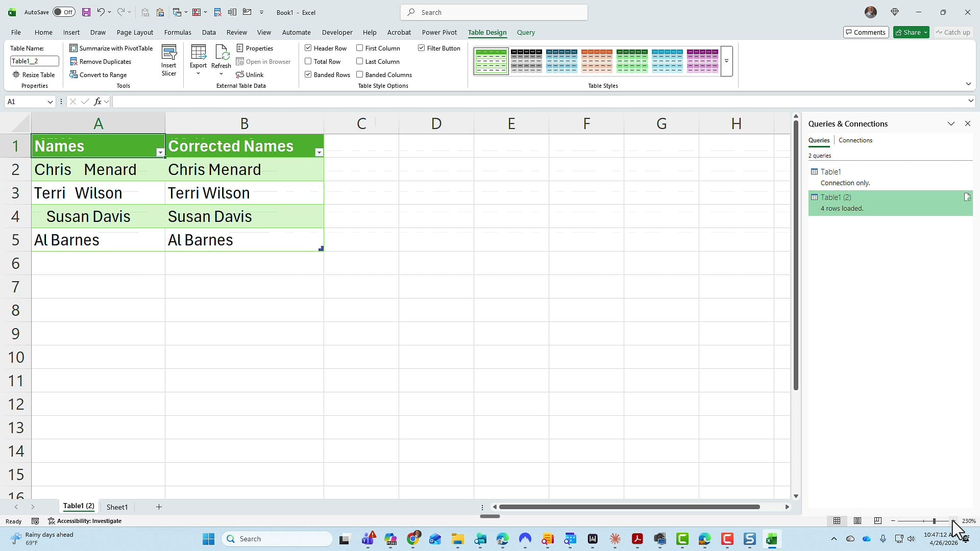Open table in Browser

[x=263, y=61]
